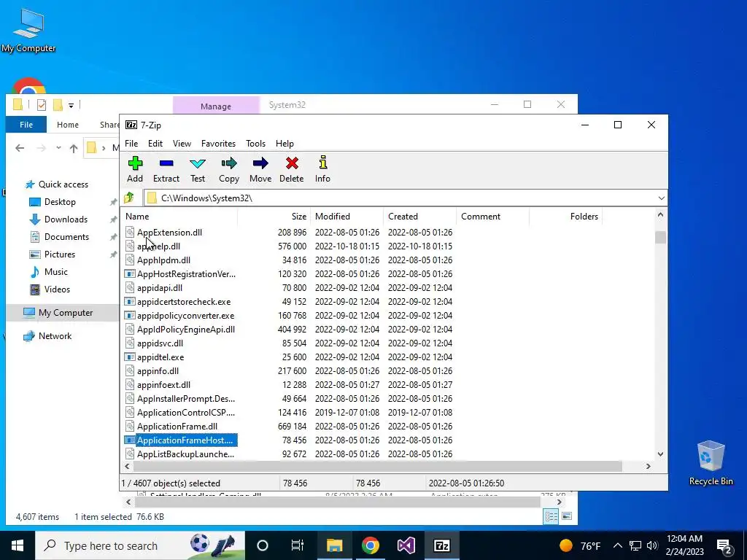Select Network in the navigation pane

click(x=55, y=336)
